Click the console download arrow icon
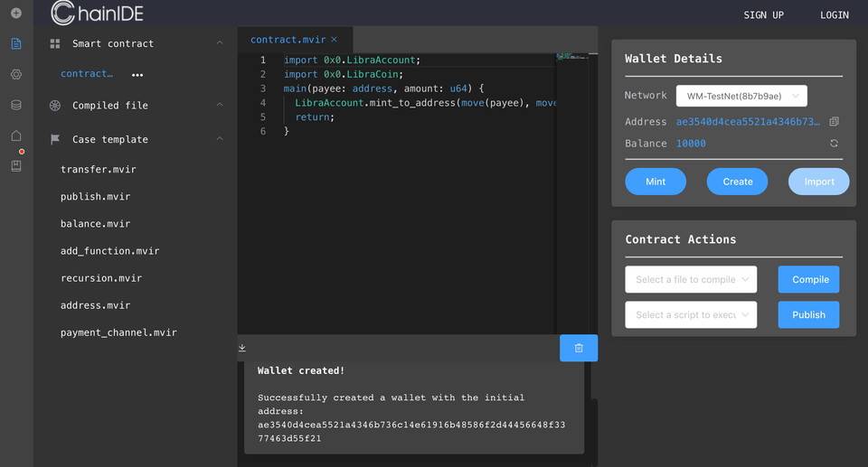 tap(242, 348)
